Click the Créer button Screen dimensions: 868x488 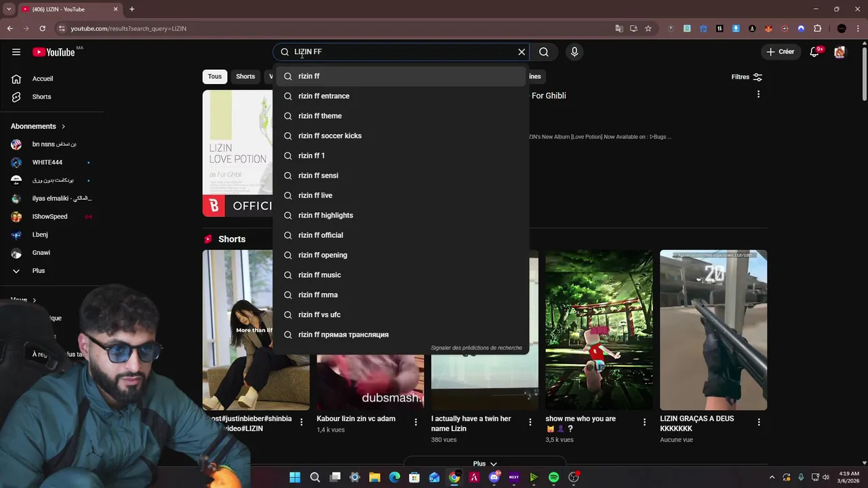point(780,52)
